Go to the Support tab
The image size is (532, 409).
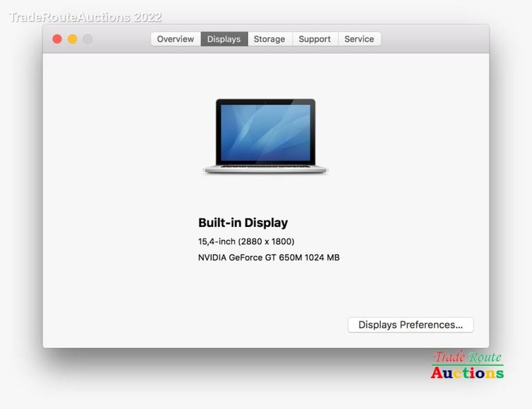(x=314, y=39)
